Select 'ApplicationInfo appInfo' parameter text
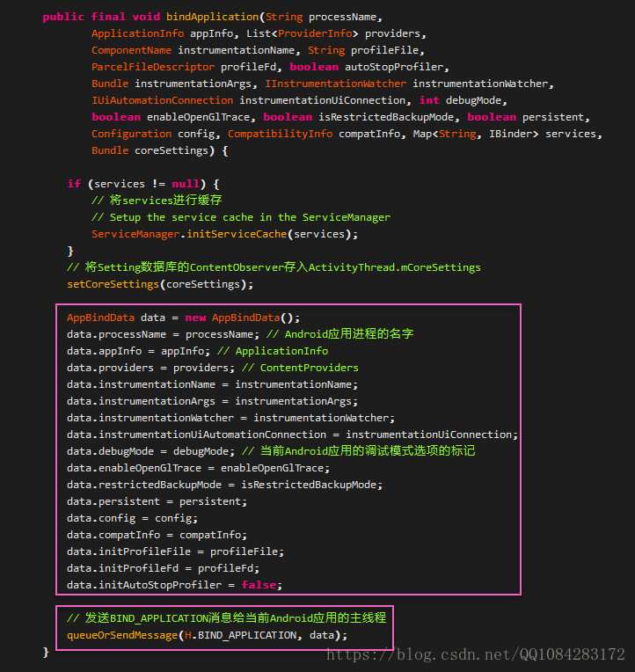 pyautogui.click(x=163, y=33)
